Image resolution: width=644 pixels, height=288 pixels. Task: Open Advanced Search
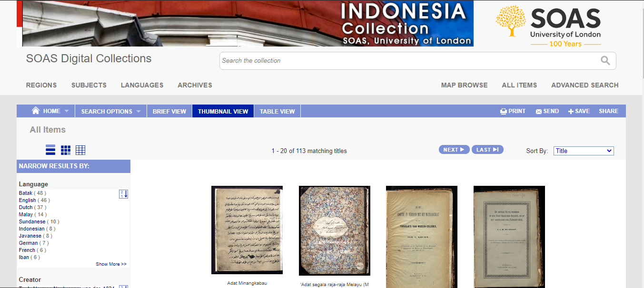click(585, 85)
